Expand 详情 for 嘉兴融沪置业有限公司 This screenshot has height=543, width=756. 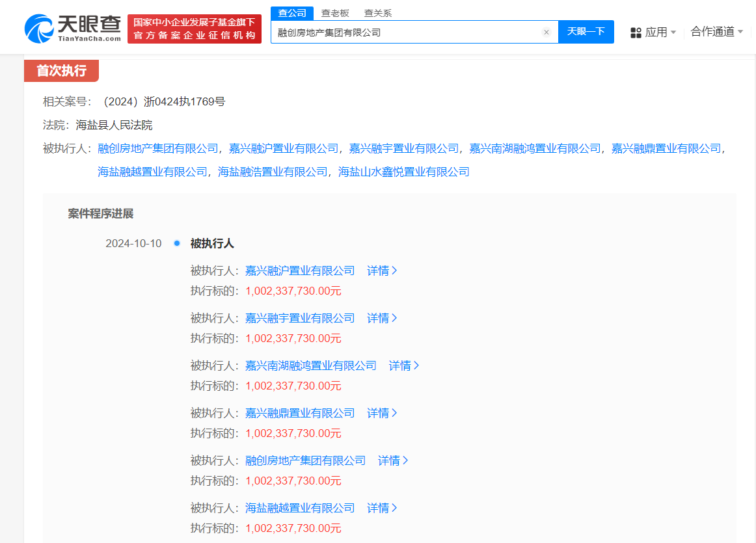pos(382,271)
